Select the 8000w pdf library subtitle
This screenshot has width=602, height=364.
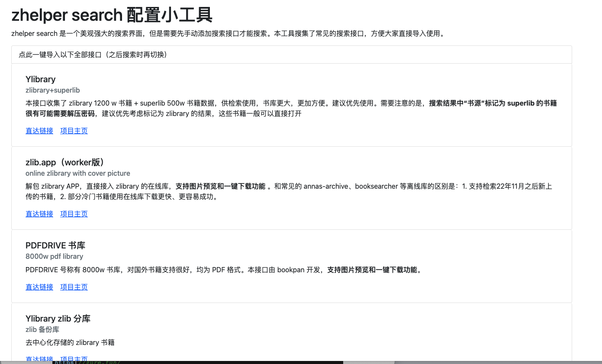(55, 257)
